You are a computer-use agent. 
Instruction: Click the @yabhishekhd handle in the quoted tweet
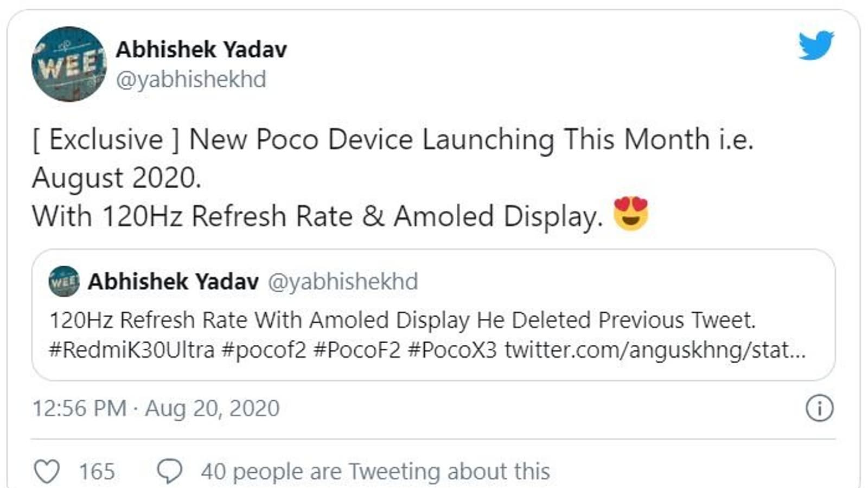click(343, 282)
